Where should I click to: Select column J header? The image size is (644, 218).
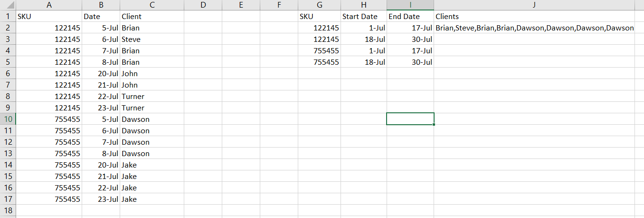[x=534, y=5]
